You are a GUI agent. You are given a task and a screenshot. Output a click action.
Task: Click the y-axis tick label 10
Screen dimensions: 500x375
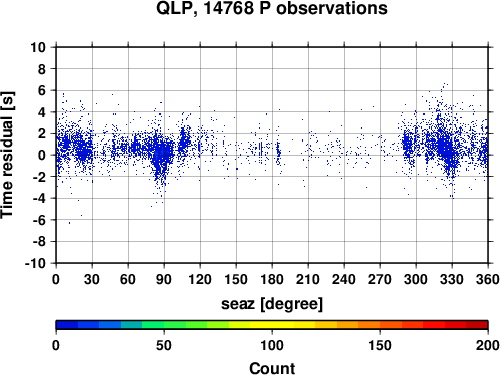pyautogui.click(x=38, y=47)
